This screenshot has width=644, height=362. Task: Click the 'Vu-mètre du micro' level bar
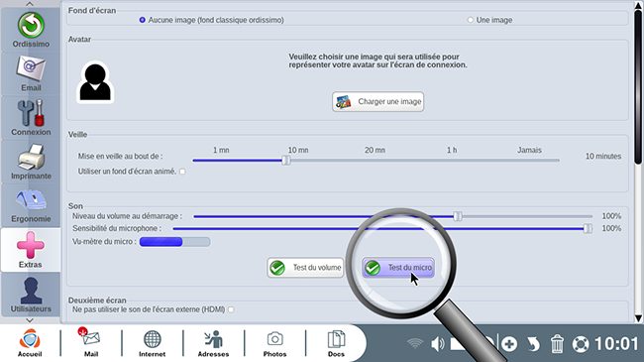175,242
